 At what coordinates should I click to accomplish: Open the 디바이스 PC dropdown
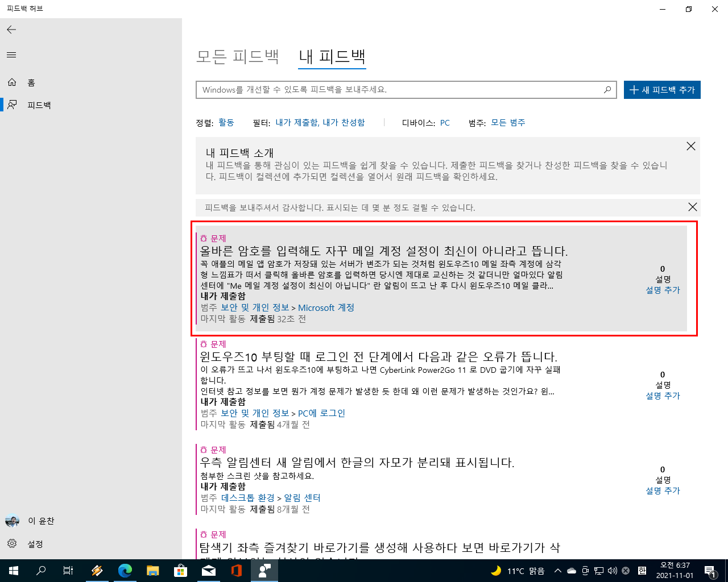pos(445,123)
